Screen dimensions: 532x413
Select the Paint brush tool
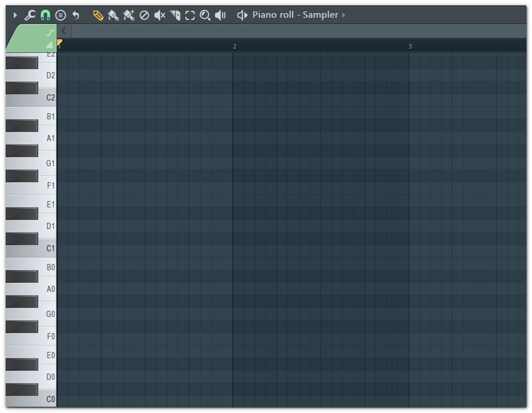[x=113, y=15]
